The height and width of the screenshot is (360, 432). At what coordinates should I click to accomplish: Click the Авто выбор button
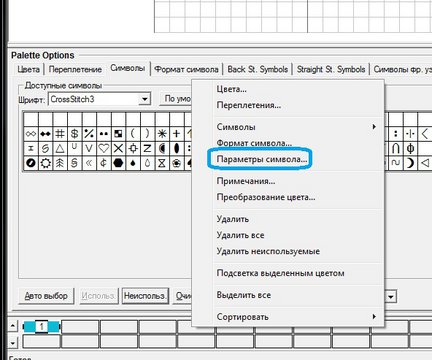[x=46, y=296]
